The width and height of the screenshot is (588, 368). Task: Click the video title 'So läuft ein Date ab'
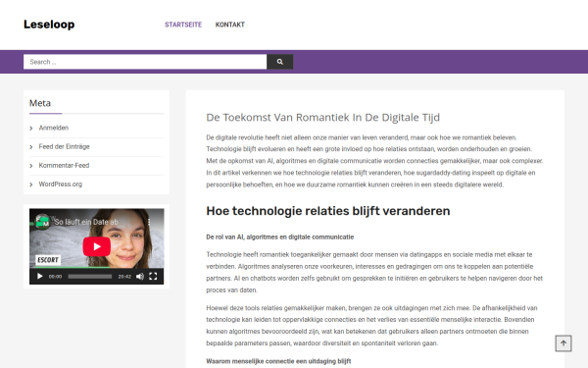click(x=86, y=222)
